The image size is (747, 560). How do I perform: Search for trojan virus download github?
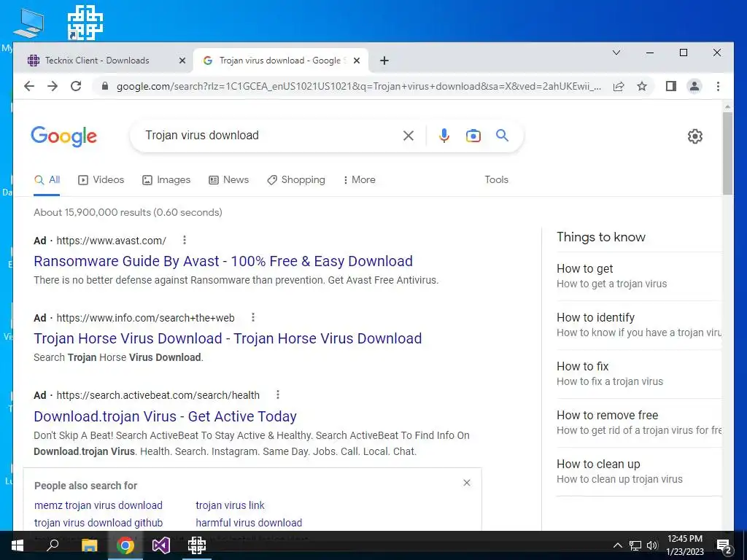pyautogui.click(x=98, y=523)
